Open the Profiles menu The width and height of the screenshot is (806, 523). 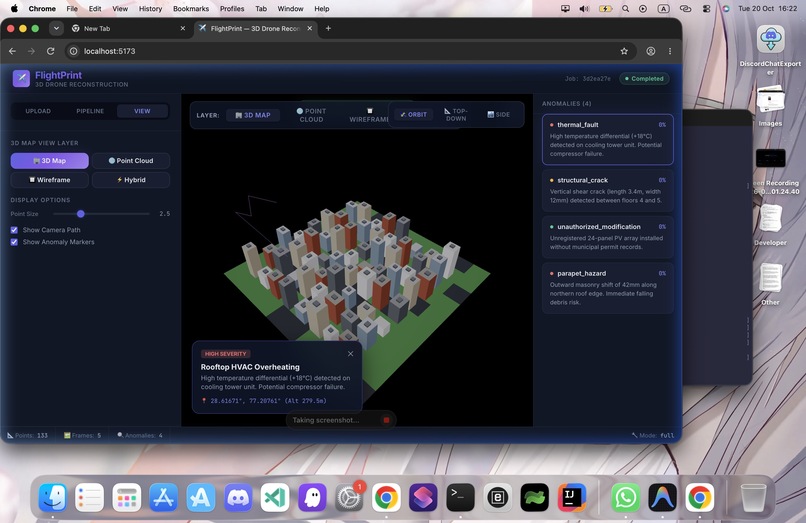[x=232, y=9]
